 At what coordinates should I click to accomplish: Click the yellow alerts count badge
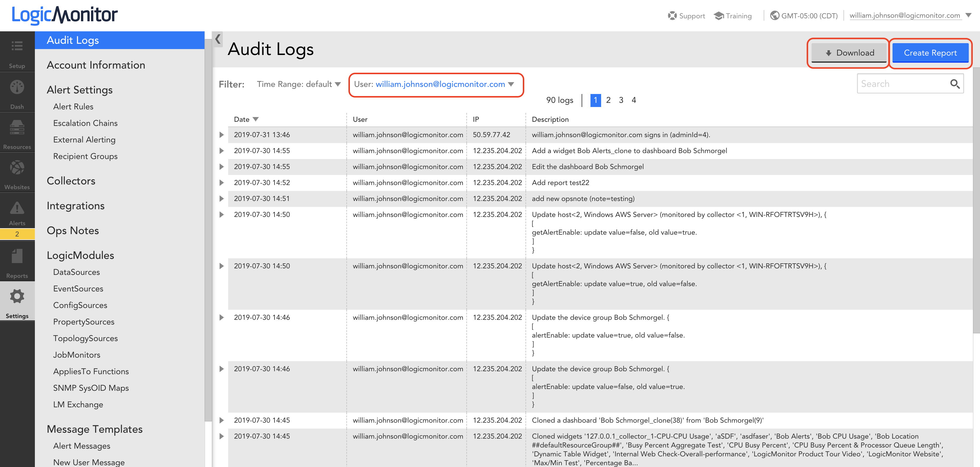click(x=17, y=234)
